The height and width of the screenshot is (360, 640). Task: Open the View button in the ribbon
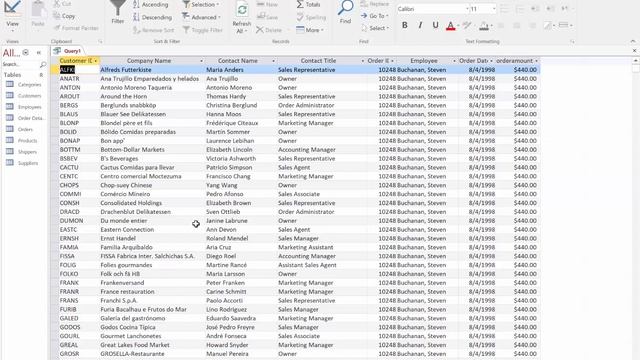tap(12, 15)
